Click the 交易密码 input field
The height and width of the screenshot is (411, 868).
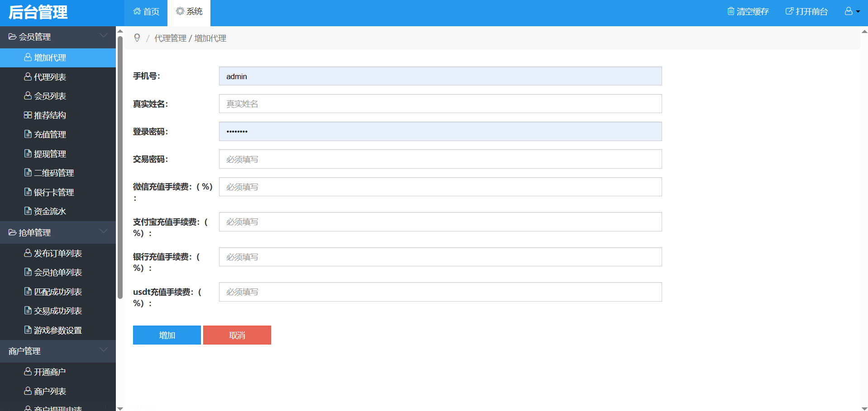point(440,159)
